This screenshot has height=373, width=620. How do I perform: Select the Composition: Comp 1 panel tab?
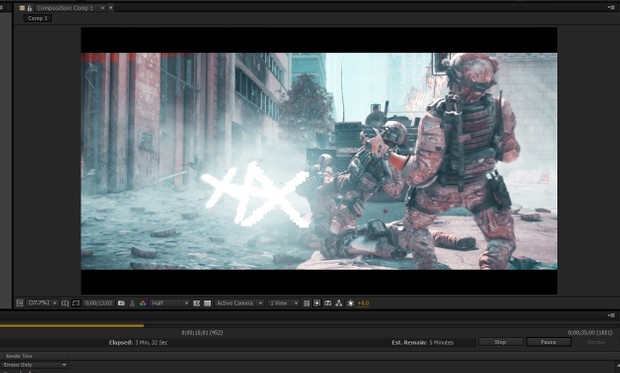point(65,8)
